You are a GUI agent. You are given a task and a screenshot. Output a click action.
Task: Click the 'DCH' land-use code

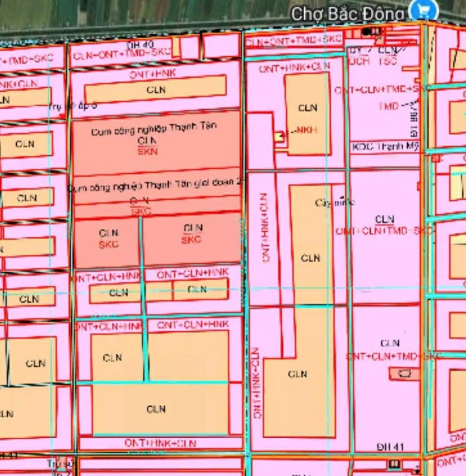pos(359,61)
